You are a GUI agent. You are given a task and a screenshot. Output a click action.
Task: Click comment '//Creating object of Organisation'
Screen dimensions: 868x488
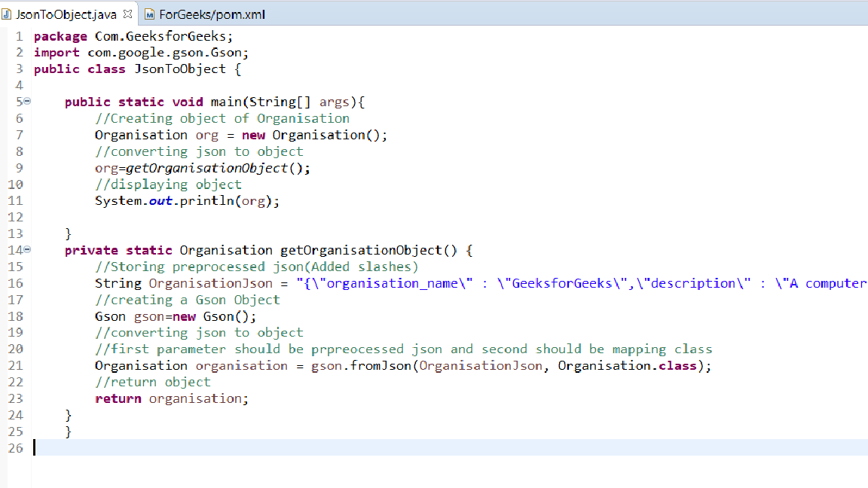coord(222,118)
